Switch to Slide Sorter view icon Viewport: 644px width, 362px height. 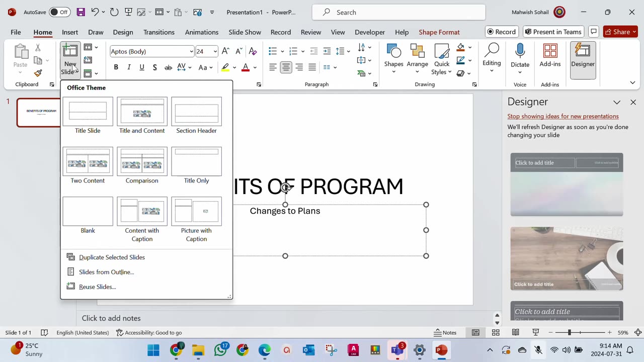(496, 332)
